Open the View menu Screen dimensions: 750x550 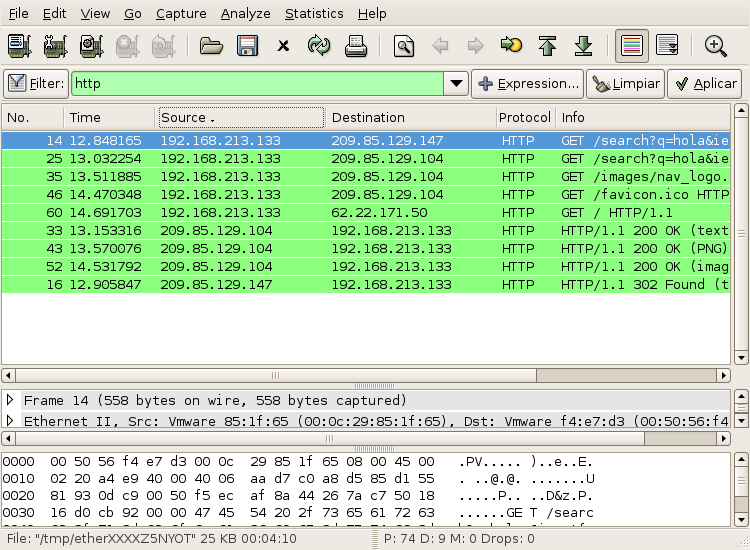click(95, 14)
